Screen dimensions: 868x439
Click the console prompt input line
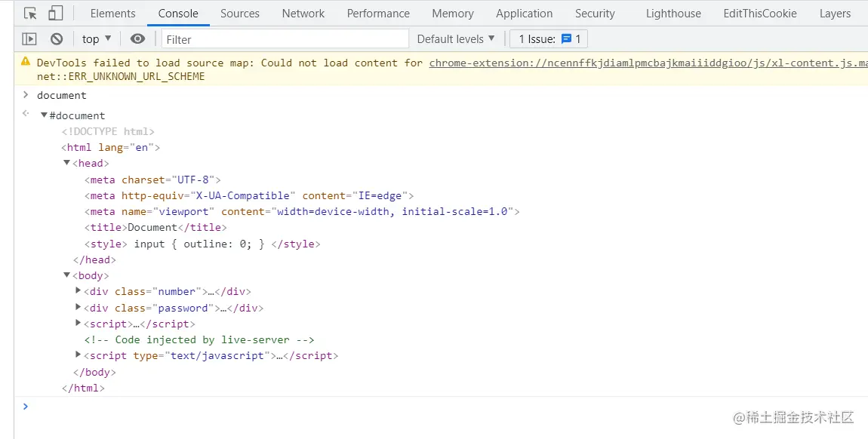point(443,407)
